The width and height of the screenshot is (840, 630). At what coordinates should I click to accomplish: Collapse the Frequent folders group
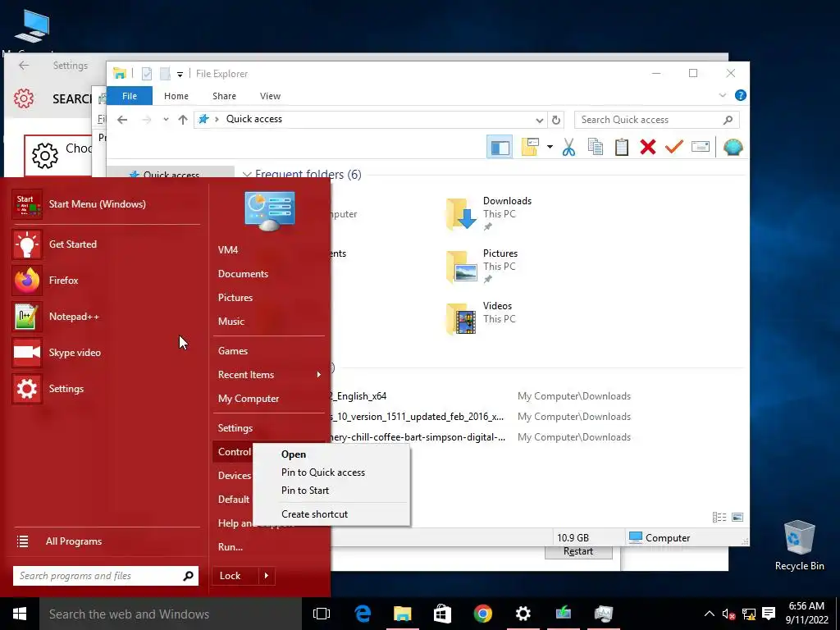click(247, 175)
